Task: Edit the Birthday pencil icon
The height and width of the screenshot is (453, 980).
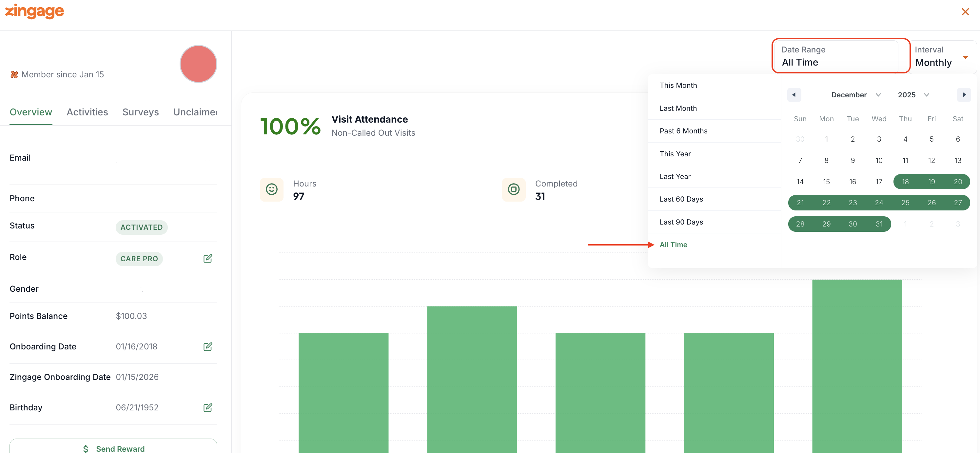Action: 208,407
